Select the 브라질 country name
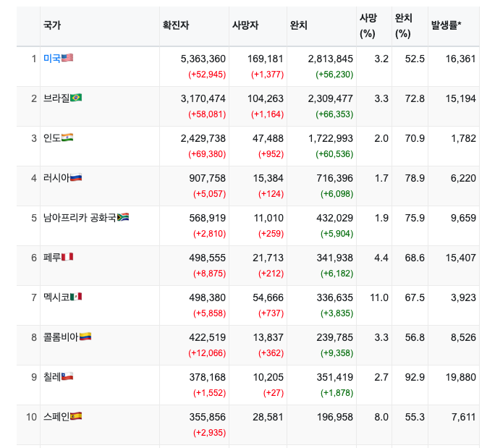Screen dimensions: 495x448 coord(56,98)
